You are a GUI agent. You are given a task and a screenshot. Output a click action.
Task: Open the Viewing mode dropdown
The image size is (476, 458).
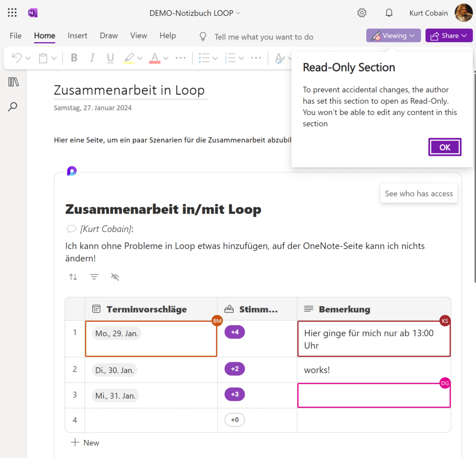click(393, 35)
